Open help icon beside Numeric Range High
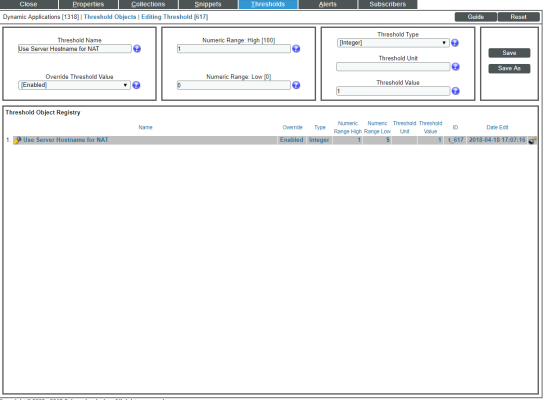 (x=296, y=49)
